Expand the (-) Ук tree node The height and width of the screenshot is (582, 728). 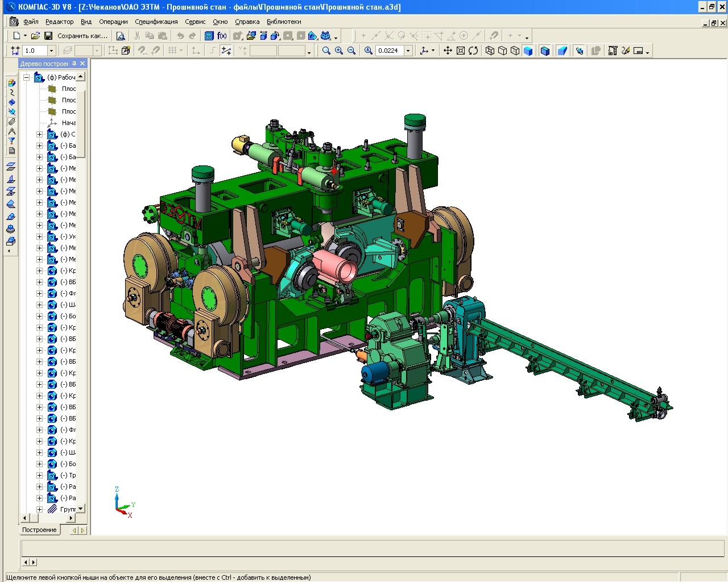pos(39,236)
